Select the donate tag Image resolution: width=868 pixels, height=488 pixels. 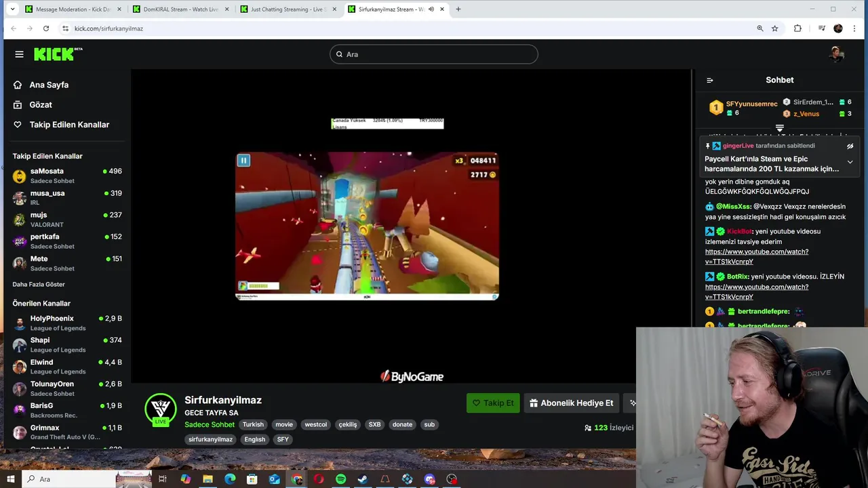pyautogui.click(x=402, y=424)
